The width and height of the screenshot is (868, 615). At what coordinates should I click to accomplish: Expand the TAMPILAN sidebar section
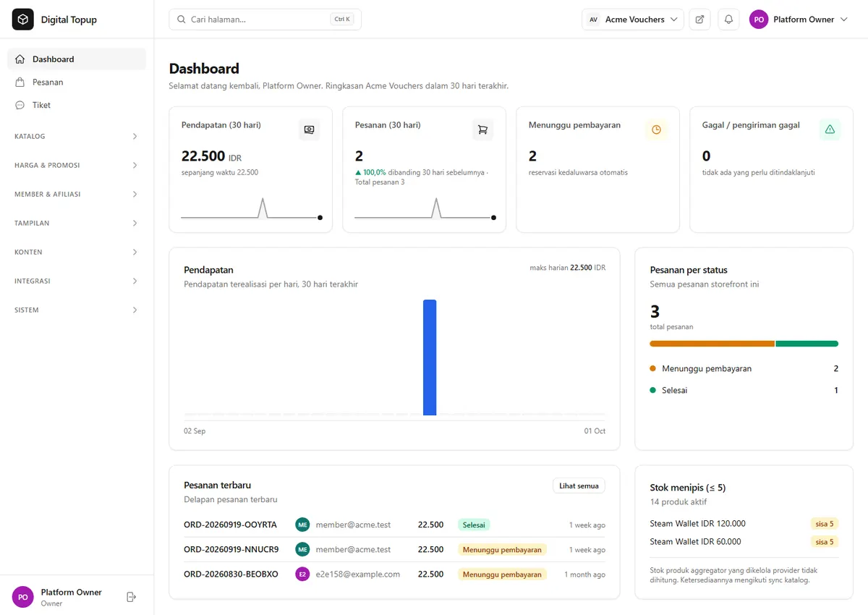(x=77, y=223)
